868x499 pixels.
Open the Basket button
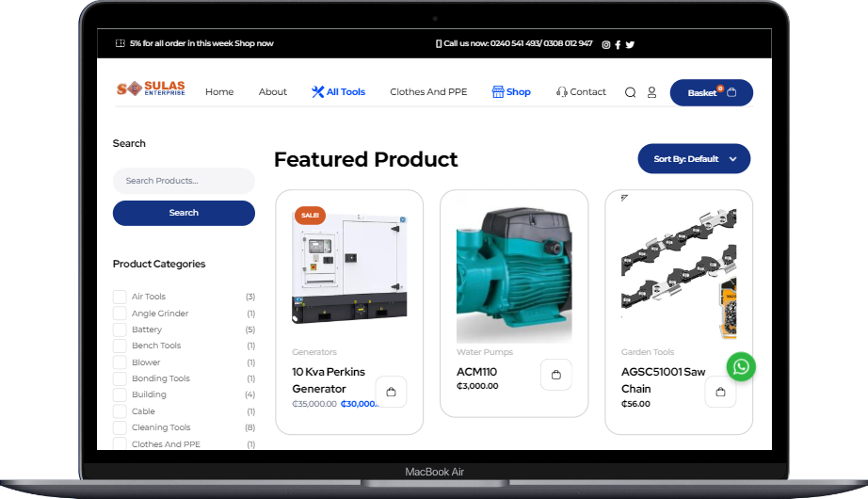[x=712, y=92]
